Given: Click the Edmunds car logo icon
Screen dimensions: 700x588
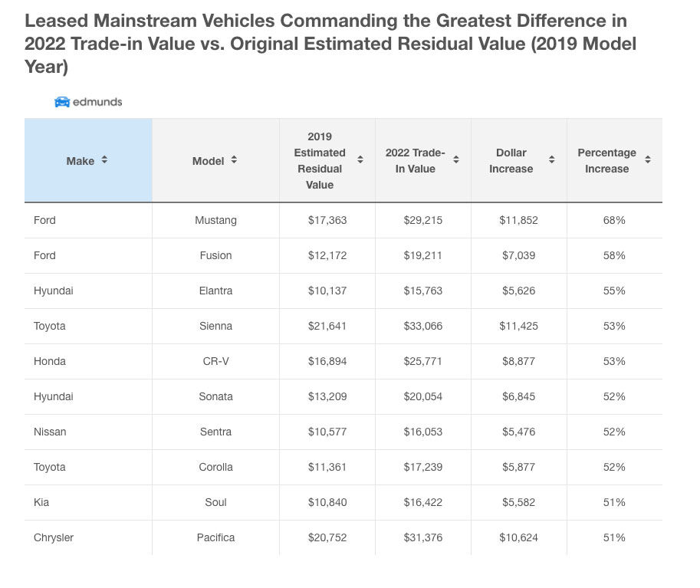Looking at the screenshot, I should [62, 102].
